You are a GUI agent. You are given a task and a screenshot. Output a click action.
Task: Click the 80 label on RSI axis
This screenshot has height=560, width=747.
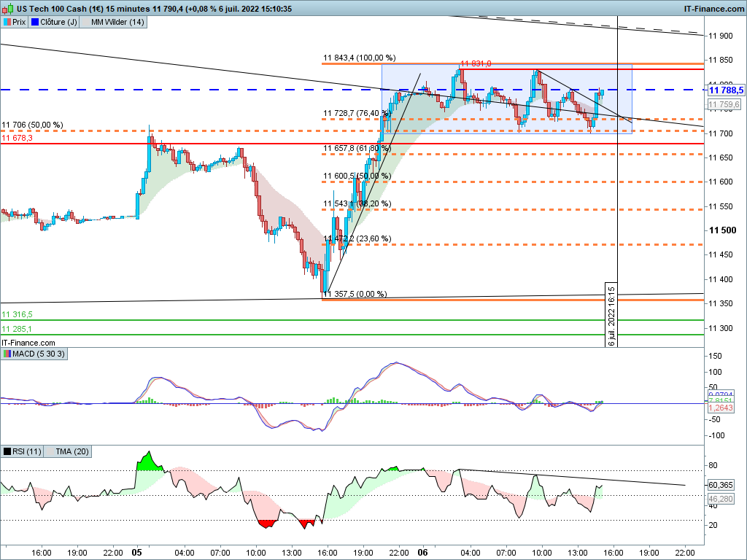point(713,465)
